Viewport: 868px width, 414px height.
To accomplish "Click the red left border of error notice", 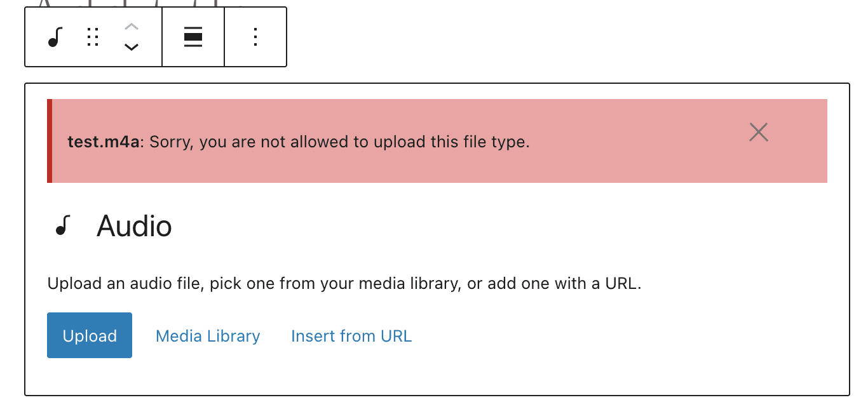I will pyautogui.click(x=50, y=141).
